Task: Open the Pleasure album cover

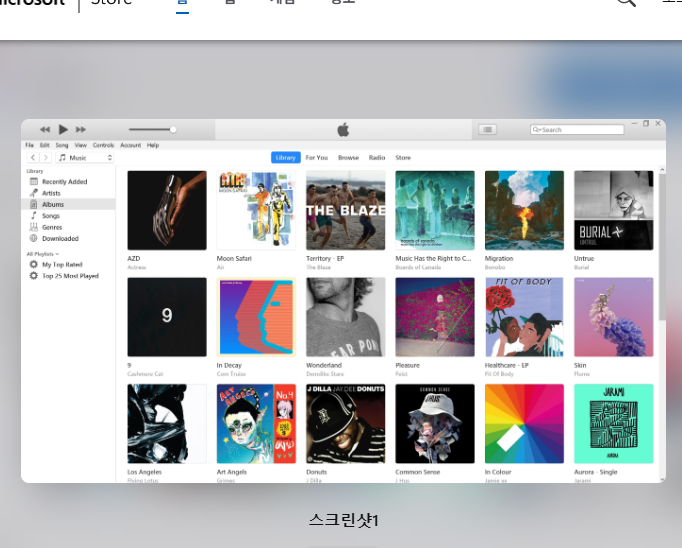Action: [x=435, y=317]
